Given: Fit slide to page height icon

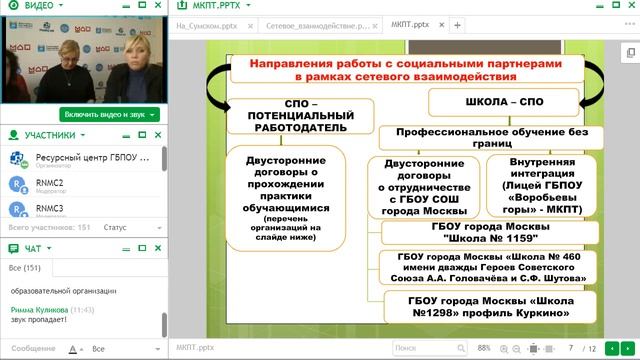Looking at the screenshot, I should coord(533,349).
